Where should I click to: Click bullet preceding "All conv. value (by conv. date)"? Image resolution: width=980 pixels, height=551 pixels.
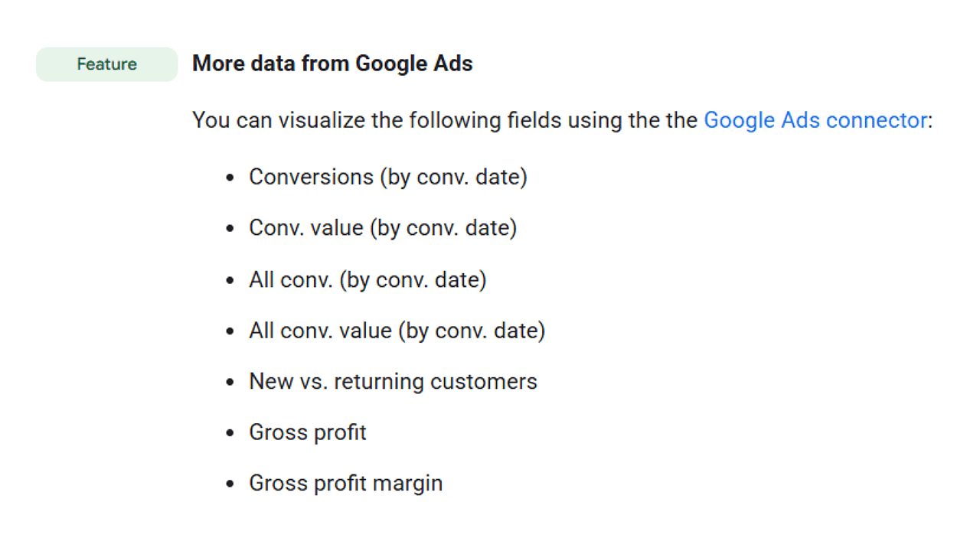230,331
